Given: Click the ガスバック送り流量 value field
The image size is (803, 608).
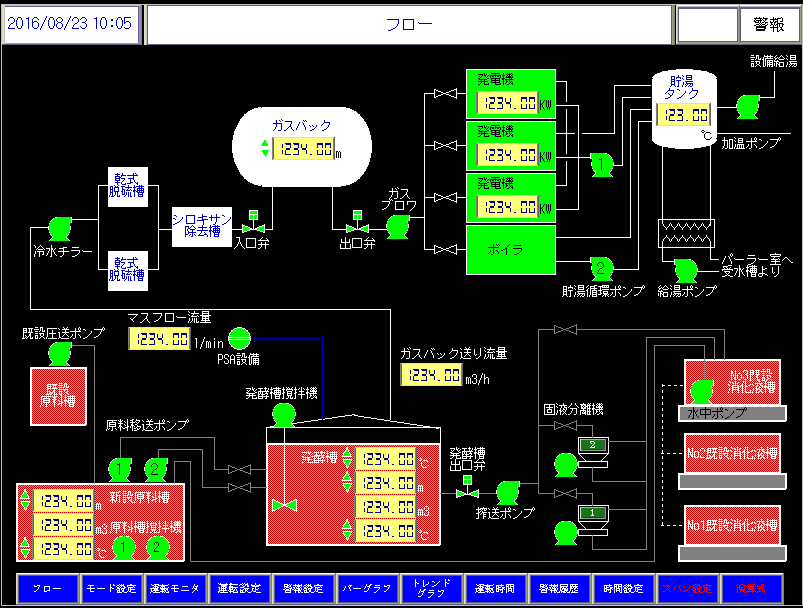Looking at the screenshot, I should click(432, 375).
